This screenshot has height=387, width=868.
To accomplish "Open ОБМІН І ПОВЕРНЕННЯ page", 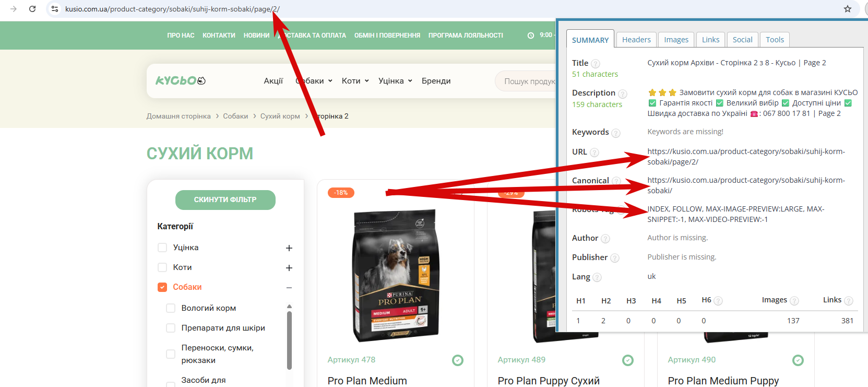I will [387, 36].
